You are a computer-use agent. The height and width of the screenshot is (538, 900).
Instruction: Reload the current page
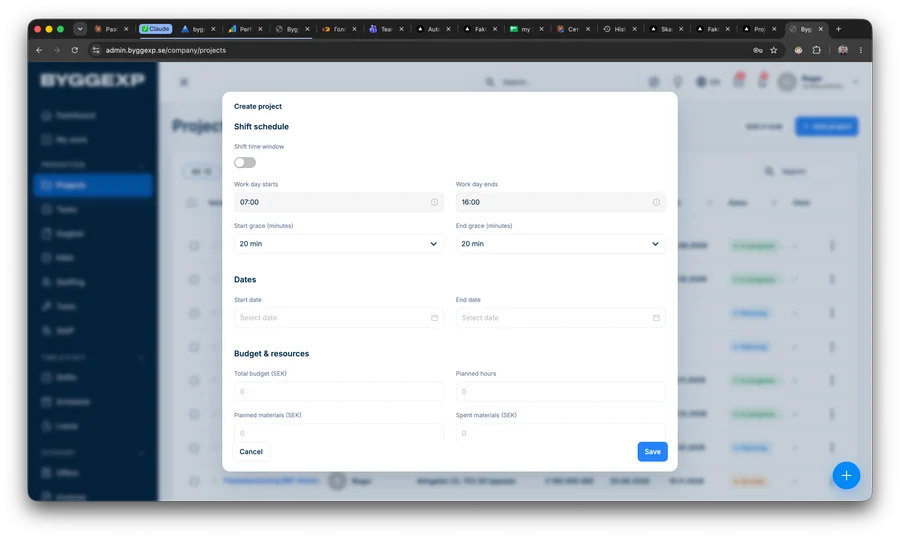coord(75,51)
